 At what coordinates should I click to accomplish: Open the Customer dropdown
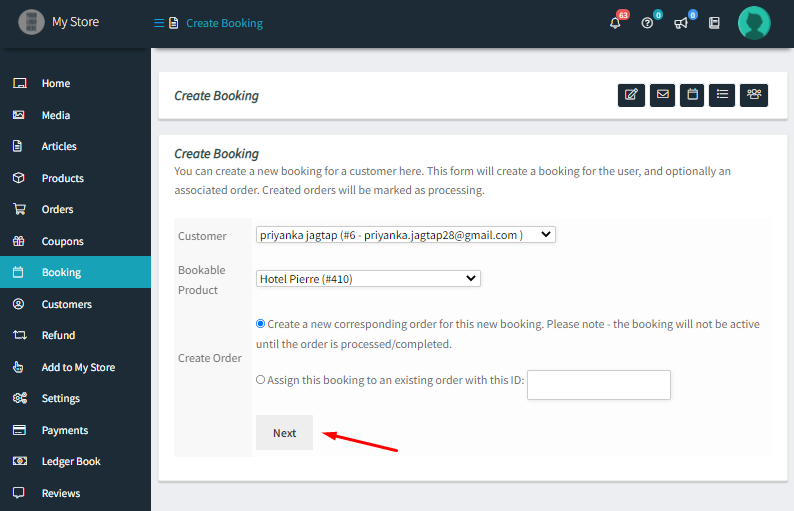tap(406, 234)
